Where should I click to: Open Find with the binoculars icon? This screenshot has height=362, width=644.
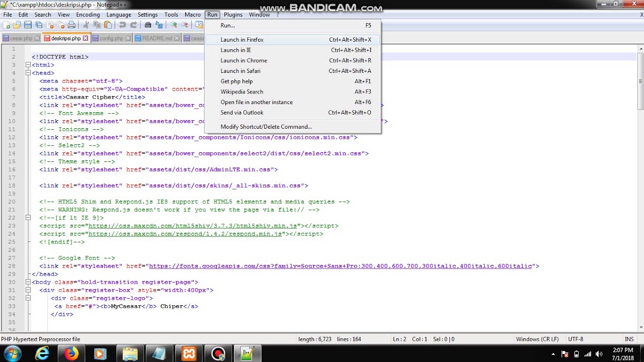[148, 25]
